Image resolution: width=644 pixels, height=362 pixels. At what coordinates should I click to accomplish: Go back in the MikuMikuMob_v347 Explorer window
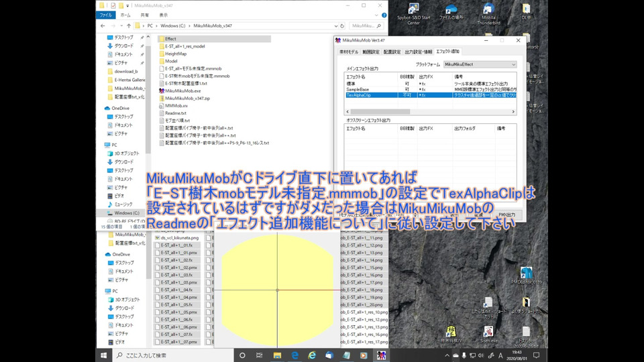[103, 25]
